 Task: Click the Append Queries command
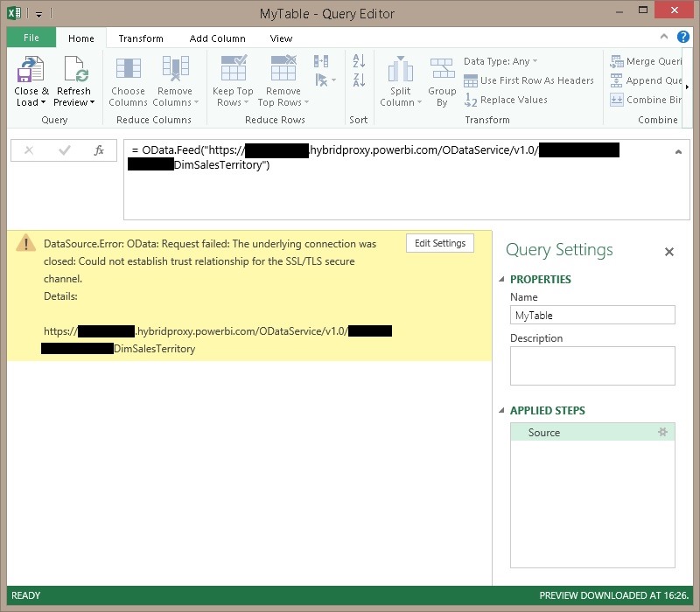646,80
